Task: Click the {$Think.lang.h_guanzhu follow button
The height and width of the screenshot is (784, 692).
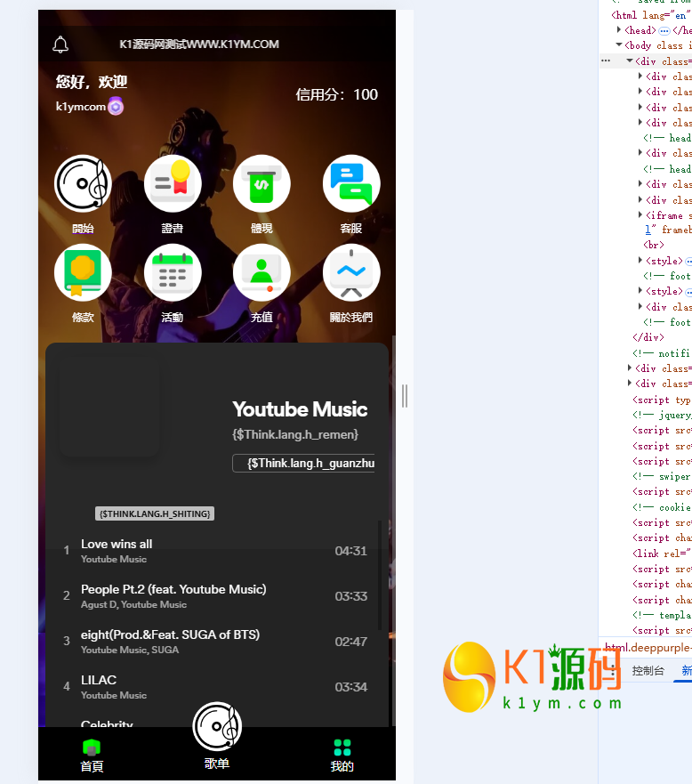Action: coord(304,463)
